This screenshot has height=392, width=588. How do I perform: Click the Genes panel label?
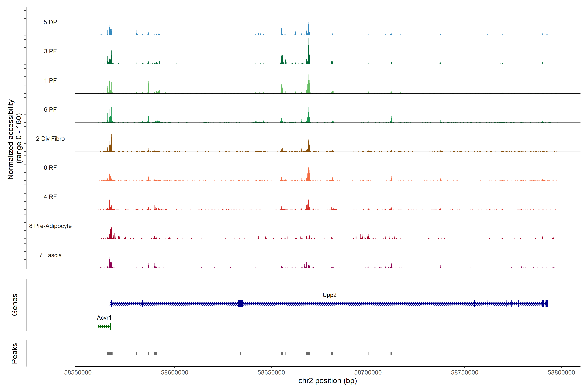pos(15,305)
